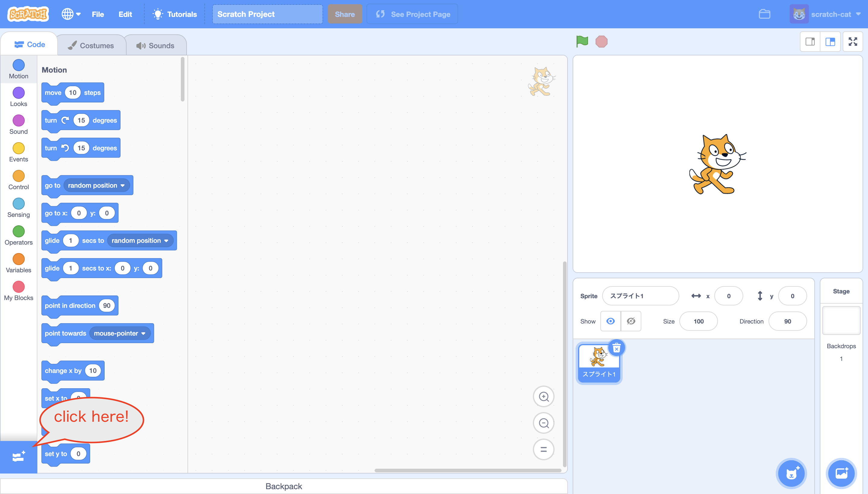Open Add Extension button at bottom left
This screenshot has height=494, width=868.
[18, 457]
